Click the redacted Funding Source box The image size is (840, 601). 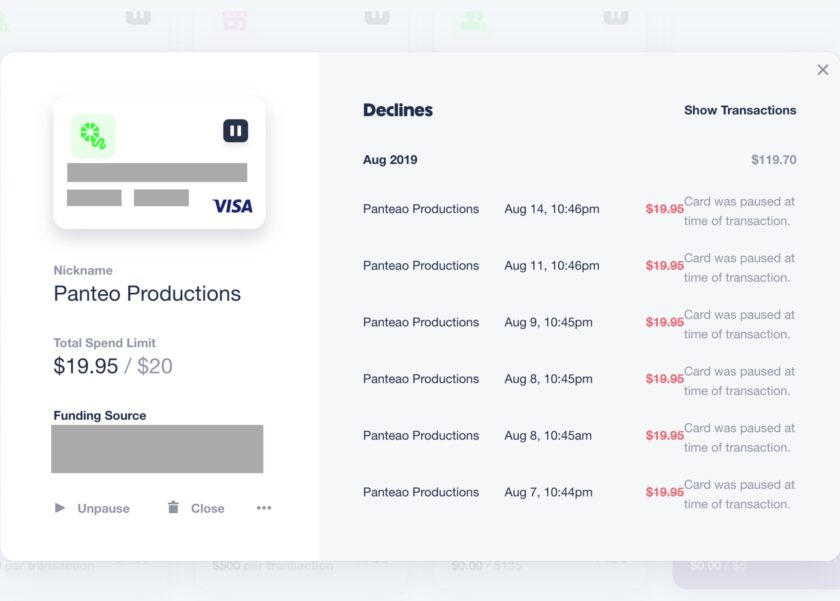157,449
